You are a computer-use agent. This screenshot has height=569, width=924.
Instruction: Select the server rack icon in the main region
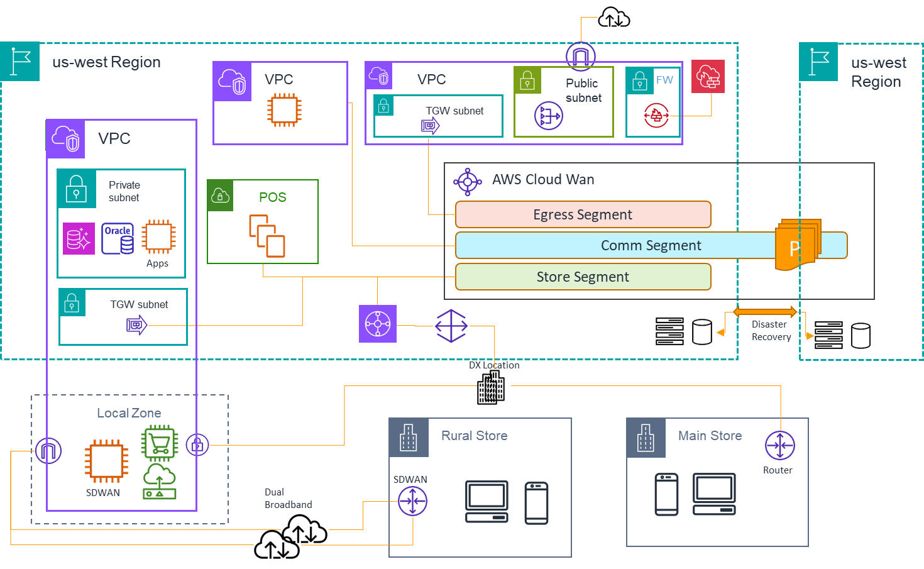pyautogui.click(x=669, y=331)
